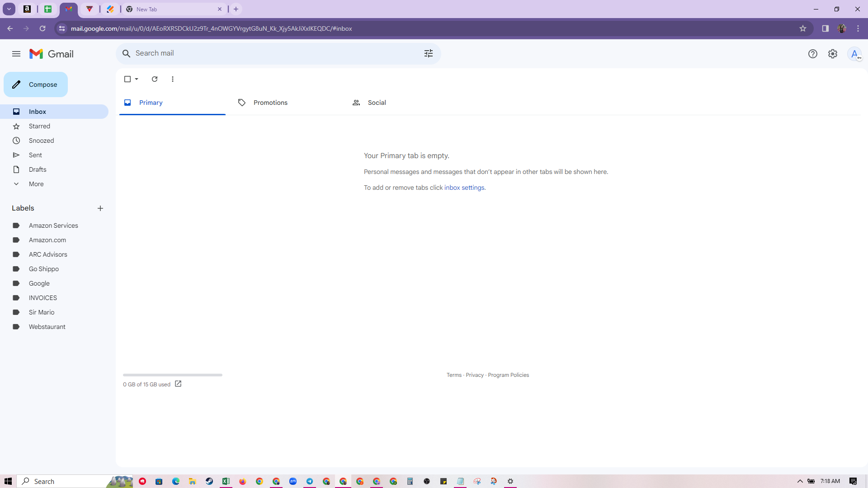Screen dimensions: 868x488
Task: Open the Gmail main menu hamburger icon
Action: [16, 54]
